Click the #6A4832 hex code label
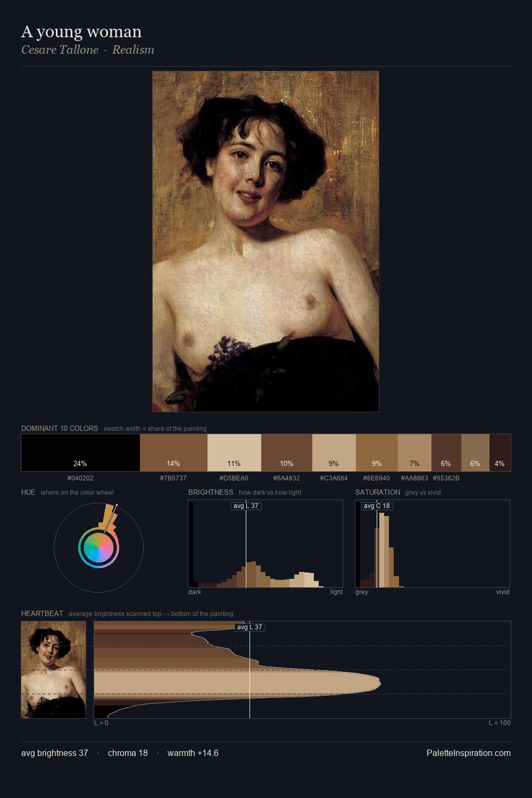Image resolution: width=532 pixels, height=798 pixels. click(287, 478)
